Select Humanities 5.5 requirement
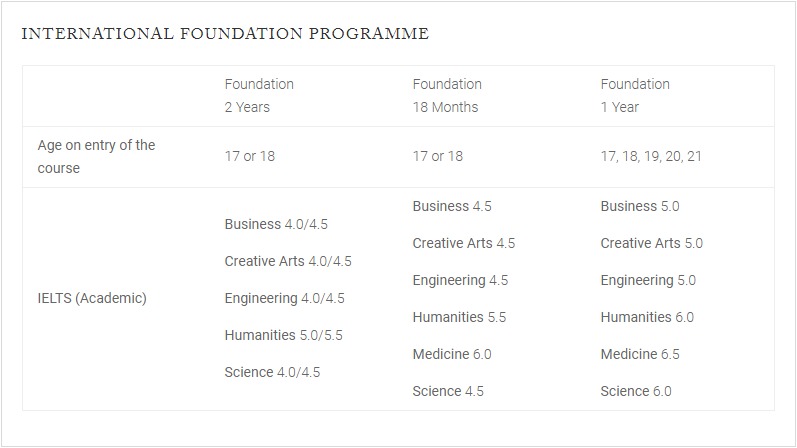 [459, 317]
